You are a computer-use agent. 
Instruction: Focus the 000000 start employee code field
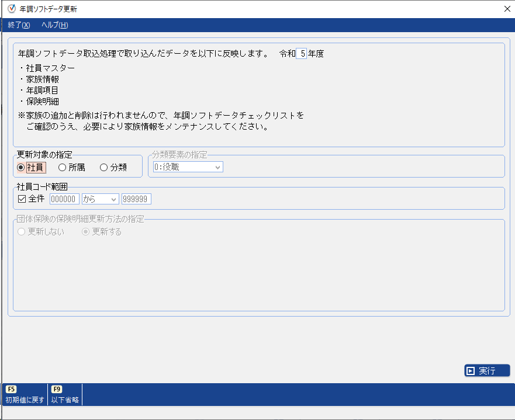click(x=64, y=199)
